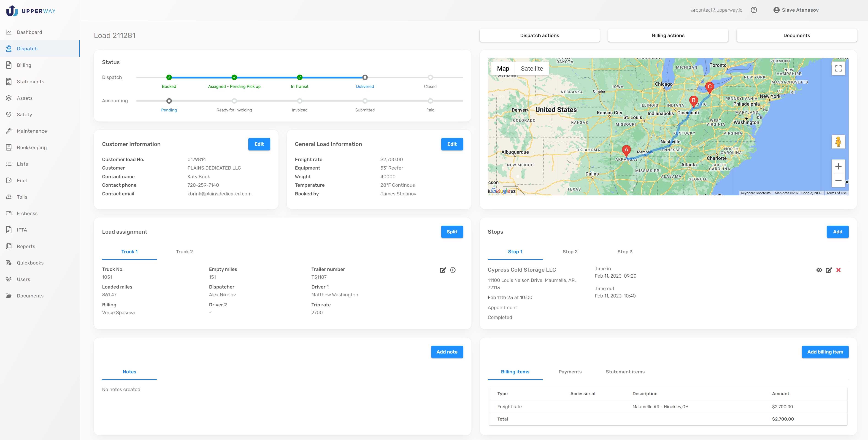The width and height of the screenshot is (868, 440).
Task: Click Keyboard shortcuts on map
Action: click(x=755, y=193)
